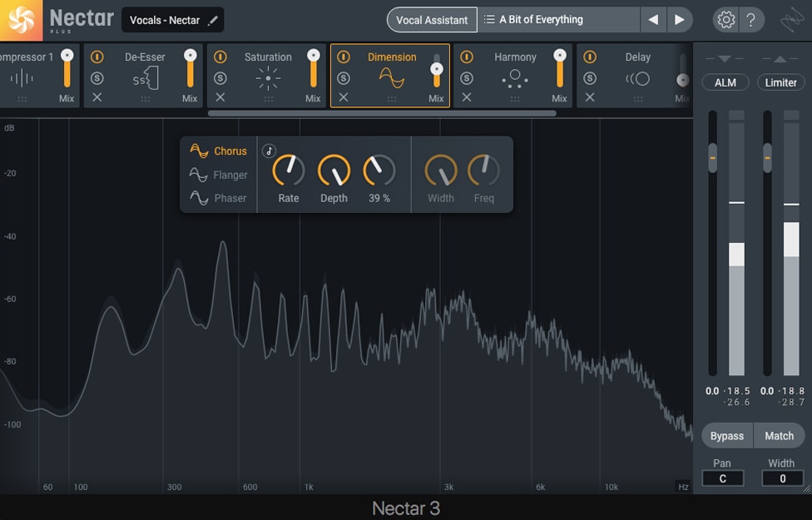Click the Nectar orange swirl logo

(x=22, y=20)
